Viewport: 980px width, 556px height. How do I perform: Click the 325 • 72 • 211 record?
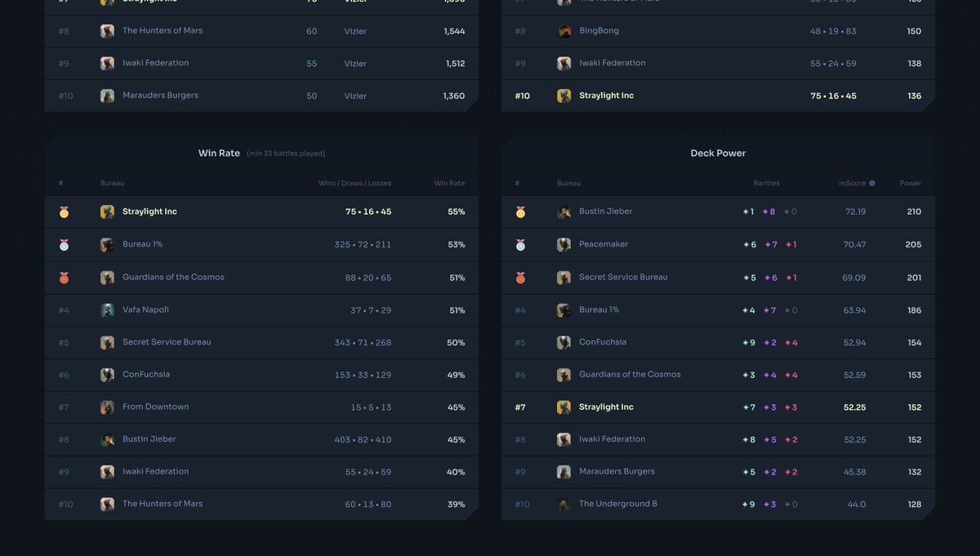pyautogui.click(x=363, y=245)
